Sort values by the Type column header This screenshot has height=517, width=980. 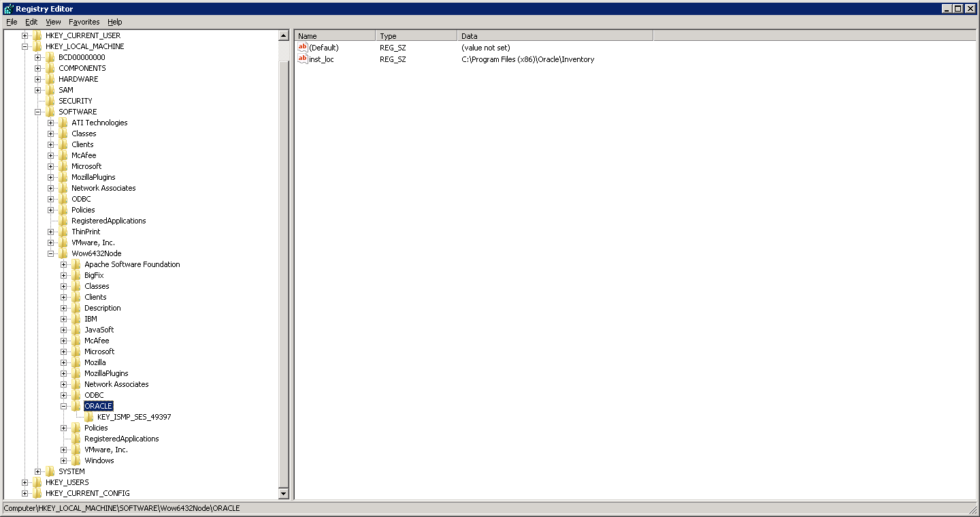416,36
